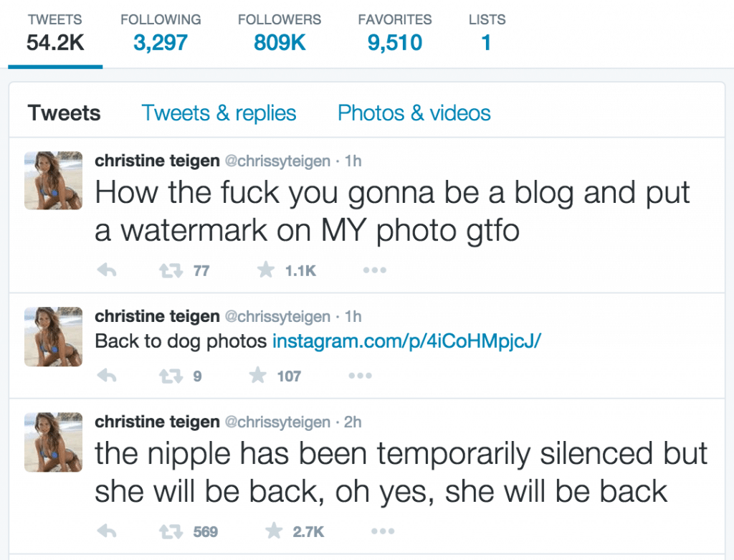This screenshot has width=734, height=560.
Task: Open the instagram.com/p/4iCoHMpjcJ/ link
Action: tap(407, 341)
